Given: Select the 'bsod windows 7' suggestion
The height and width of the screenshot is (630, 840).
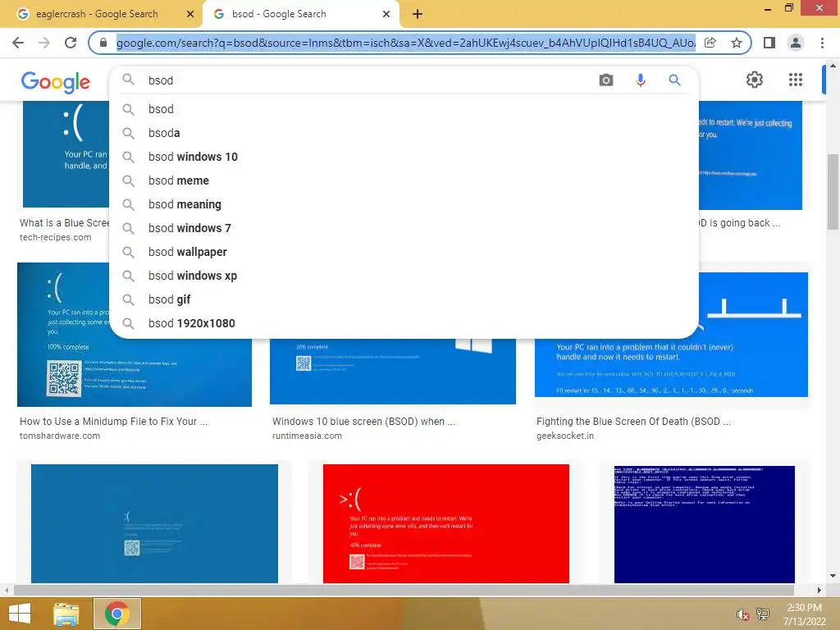Looking at the screenshot, I should [x=404, y=228].
